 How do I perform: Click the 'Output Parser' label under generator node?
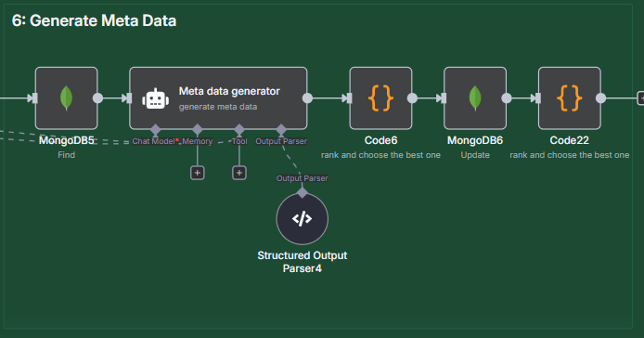[x=281, y=141]
